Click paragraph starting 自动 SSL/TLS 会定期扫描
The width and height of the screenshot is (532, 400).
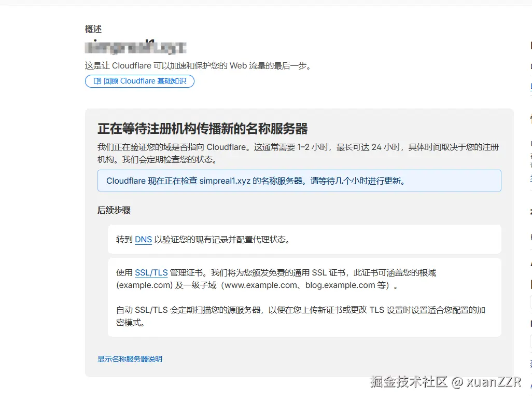301,316
